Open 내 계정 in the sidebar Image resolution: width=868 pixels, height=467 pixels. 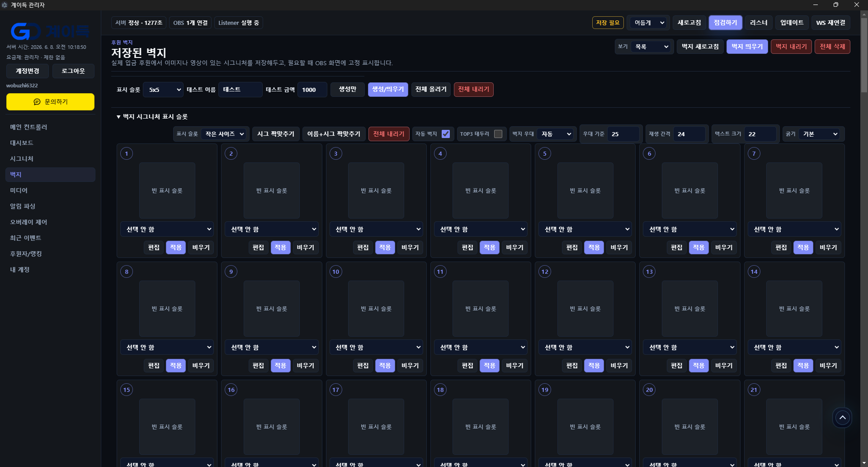pyautogui.click(x=50, y=270)
